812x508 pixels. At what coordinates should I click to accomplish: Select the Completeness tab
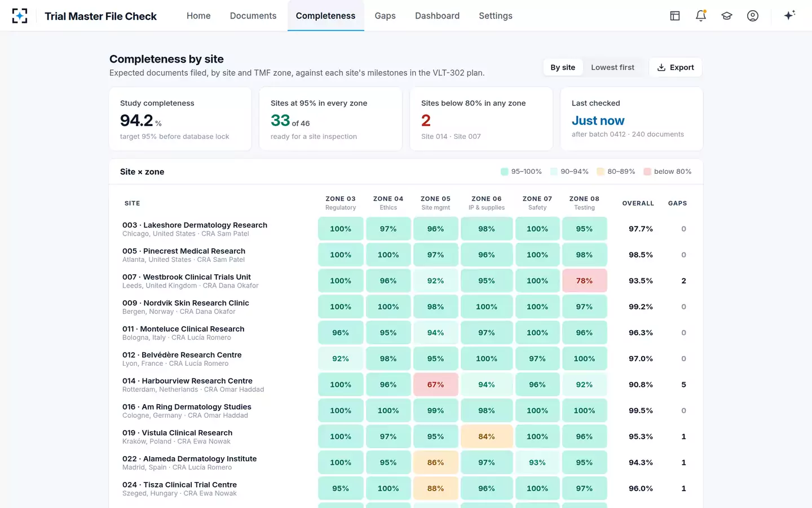tap(325, 16)
